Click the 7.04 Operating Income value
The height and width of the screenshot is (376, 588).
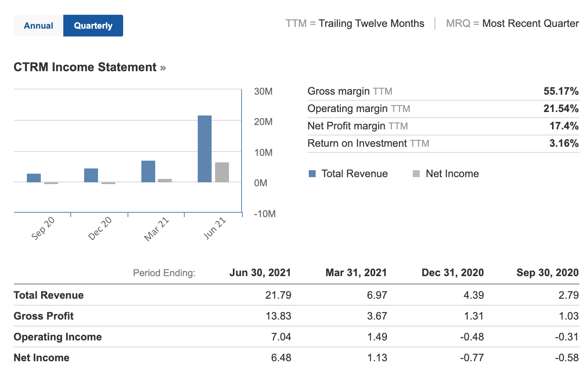pos(281,337)
